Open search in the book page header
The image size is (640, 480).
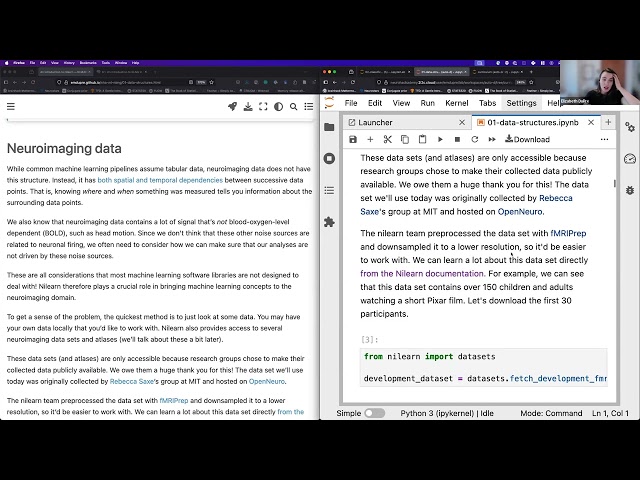pos(293,107)
